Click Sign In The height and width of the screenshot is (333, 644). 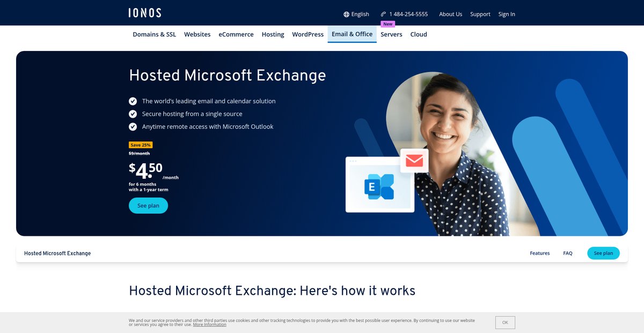click(x=507, y=15)
